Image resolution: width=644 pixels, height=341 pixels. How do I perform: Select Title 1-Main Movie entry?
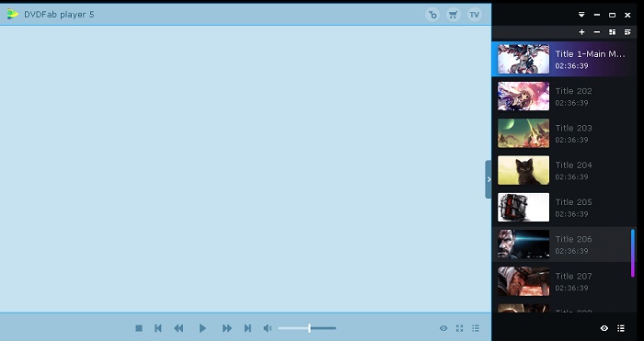coord(563,59)
